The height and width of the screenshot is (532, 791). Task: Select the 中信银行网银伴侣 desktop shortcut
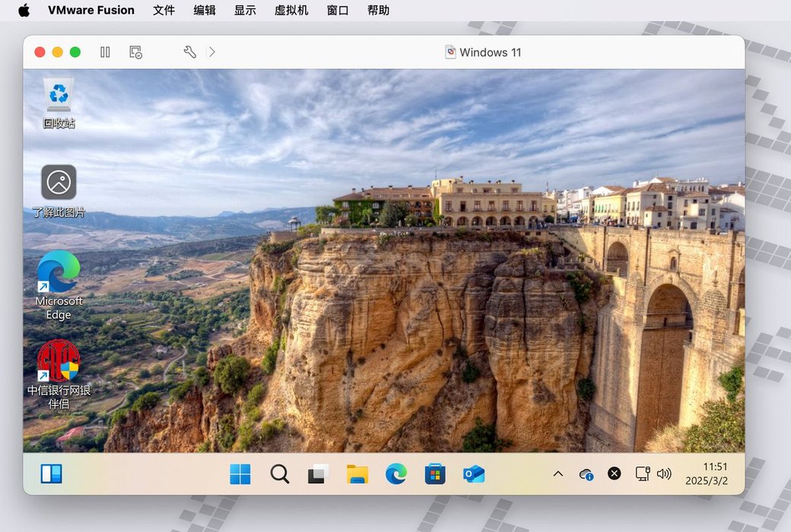59,374
